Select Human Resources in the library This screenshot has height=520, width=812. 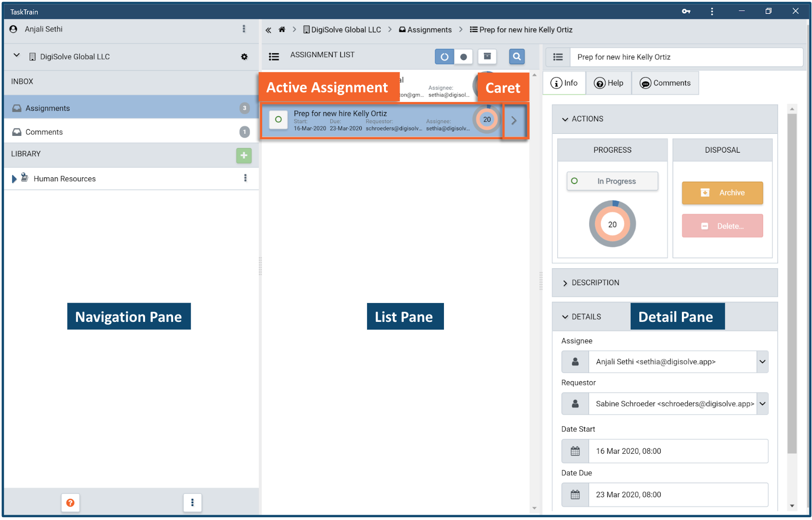(64, 179)
